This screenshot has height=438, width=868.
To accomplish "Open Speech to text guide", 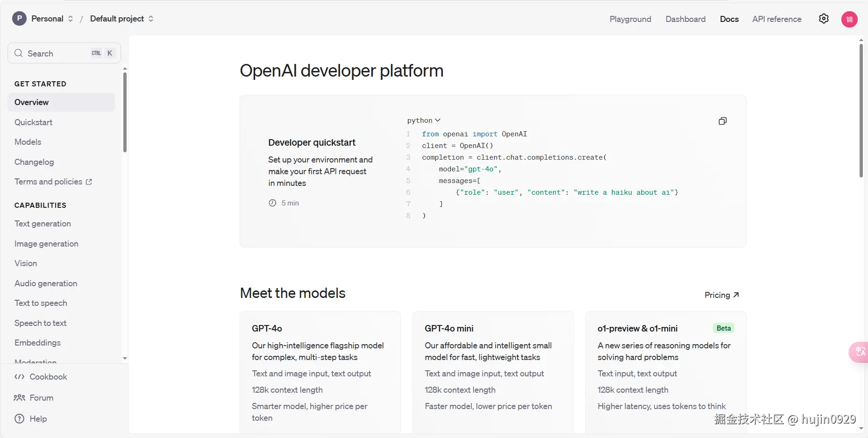I will (40, 323).
